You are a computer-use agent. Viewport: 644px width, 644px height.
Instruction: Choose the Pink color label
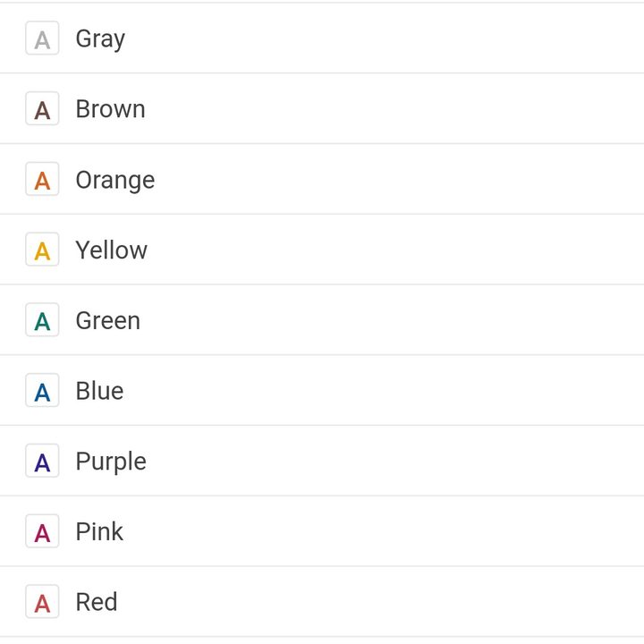(x=99, y=531)
